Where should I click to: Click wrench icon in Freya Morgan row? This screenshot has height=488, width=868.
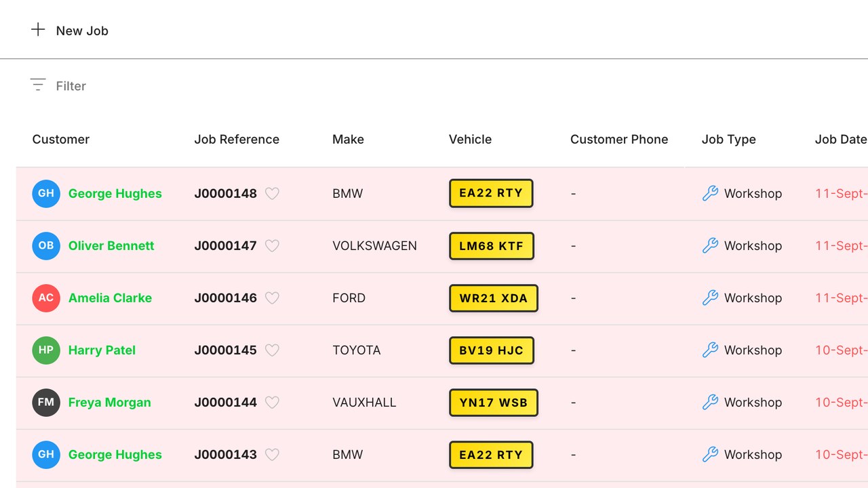[x=710, y=402]
